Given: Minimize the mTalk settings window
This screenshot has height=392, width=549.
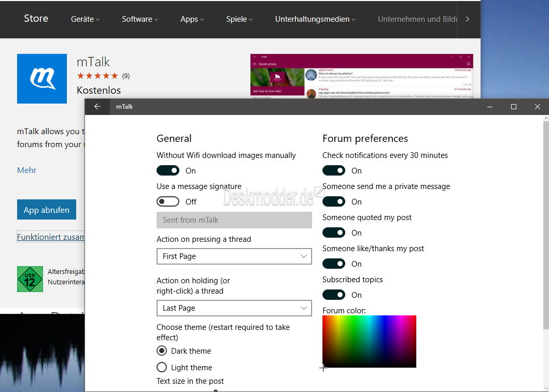Looking at the screenshot, I should point(490,107).
